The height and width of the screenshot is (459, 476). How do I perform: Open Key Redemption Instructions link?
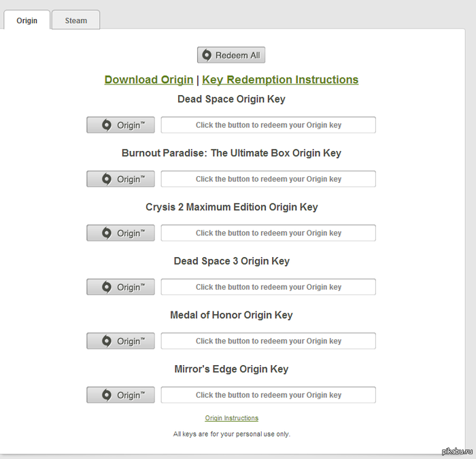click(x=280, y=80)
